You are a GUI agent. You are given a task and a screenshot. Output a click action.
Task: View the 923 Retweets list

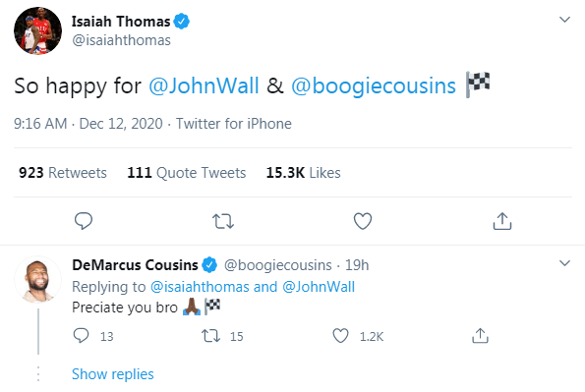tap(63, 173)
